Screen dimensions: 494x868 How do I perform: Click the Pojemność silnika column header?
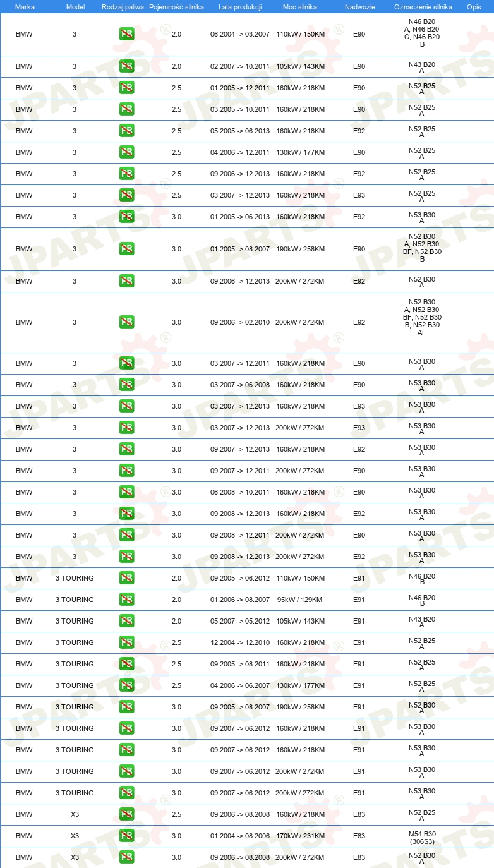tap(176, 6)
